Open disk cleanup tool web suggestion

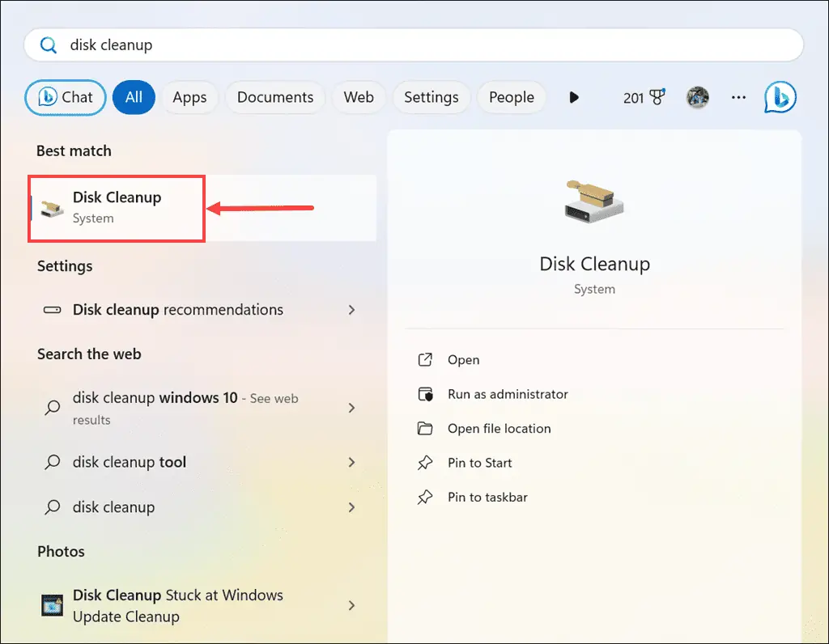coord(201,462)
